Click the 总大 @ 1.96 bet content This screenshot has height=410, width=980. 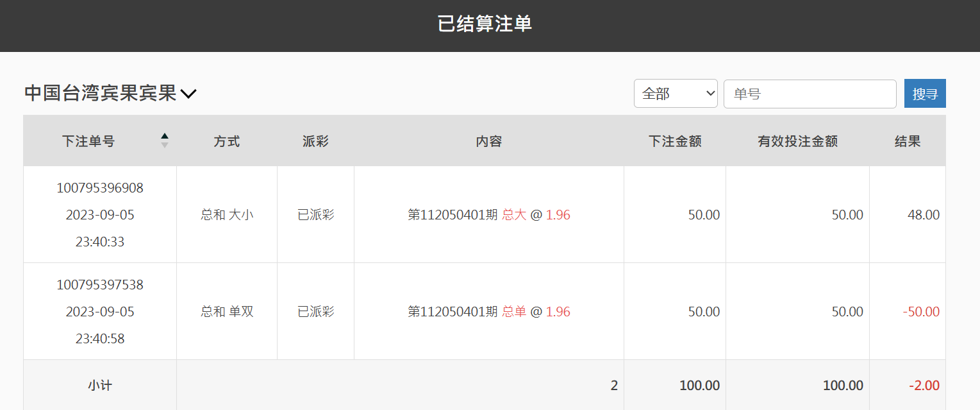[x=536, y=215]
